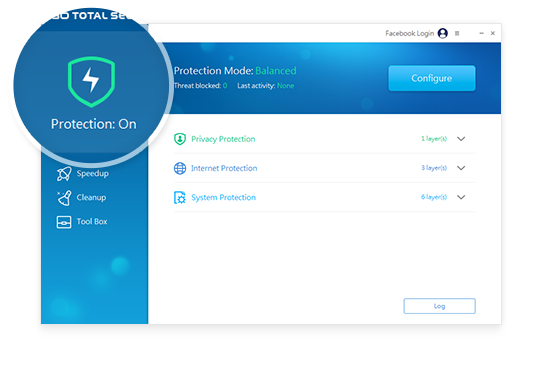Expand the Internet Protection layers chevron
This screenshot has height=365, width=540.
click(461, 168)
